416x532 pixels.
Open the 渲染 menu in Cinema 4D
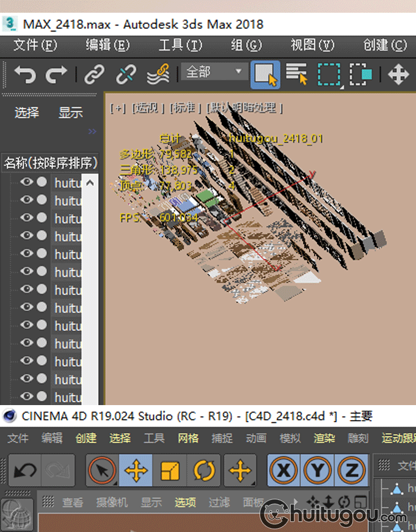tap(323, 438)
